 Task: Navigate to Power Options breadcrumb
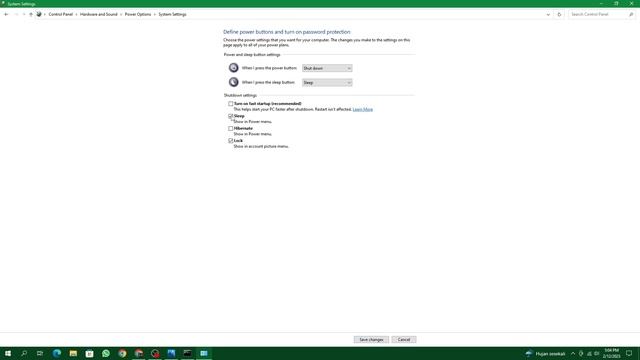tap(138, 14)
